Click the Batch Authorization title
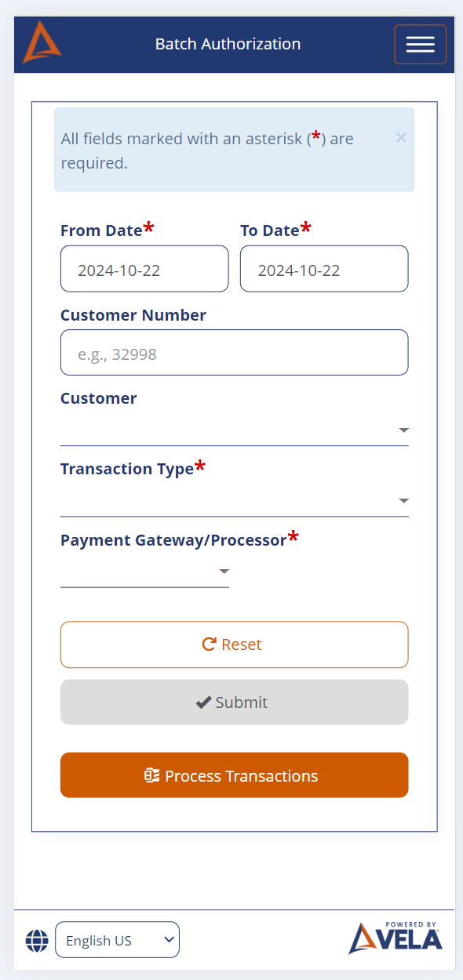 tap(228, 44)
